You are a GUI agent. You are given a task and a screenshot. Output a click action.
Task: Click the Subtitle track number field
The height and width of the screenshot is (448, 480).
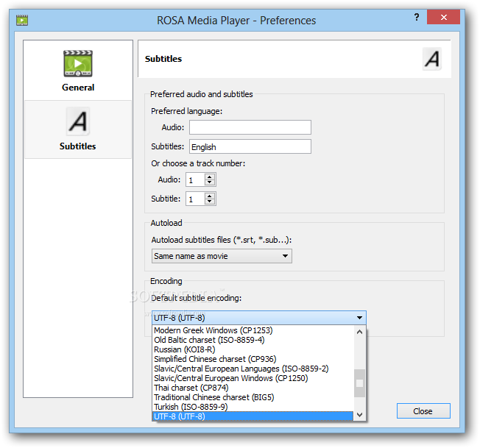(195, 199)
